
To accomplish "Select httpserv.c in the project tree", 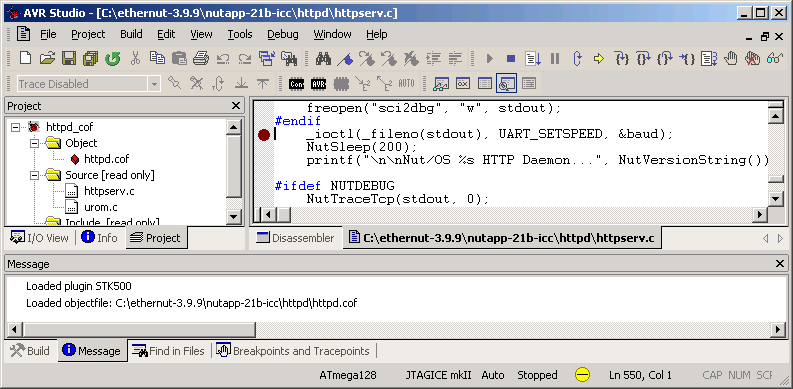I will point(109,191).
